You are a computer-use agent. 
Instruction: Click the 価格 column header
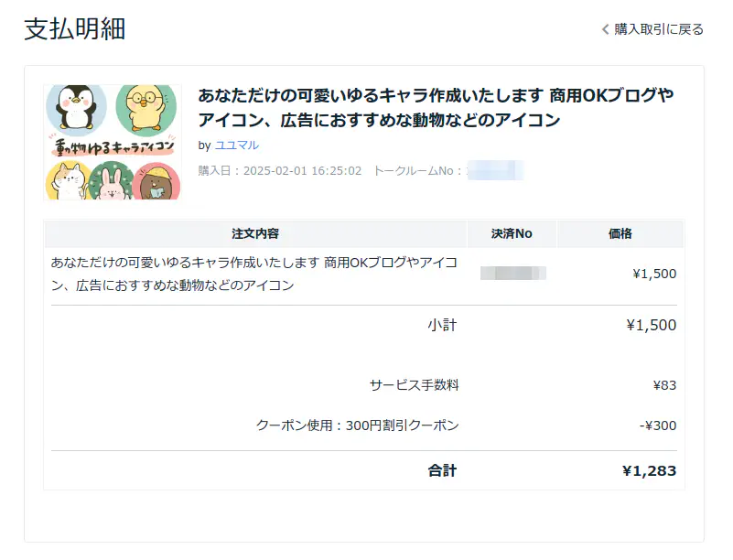[620, 233]
